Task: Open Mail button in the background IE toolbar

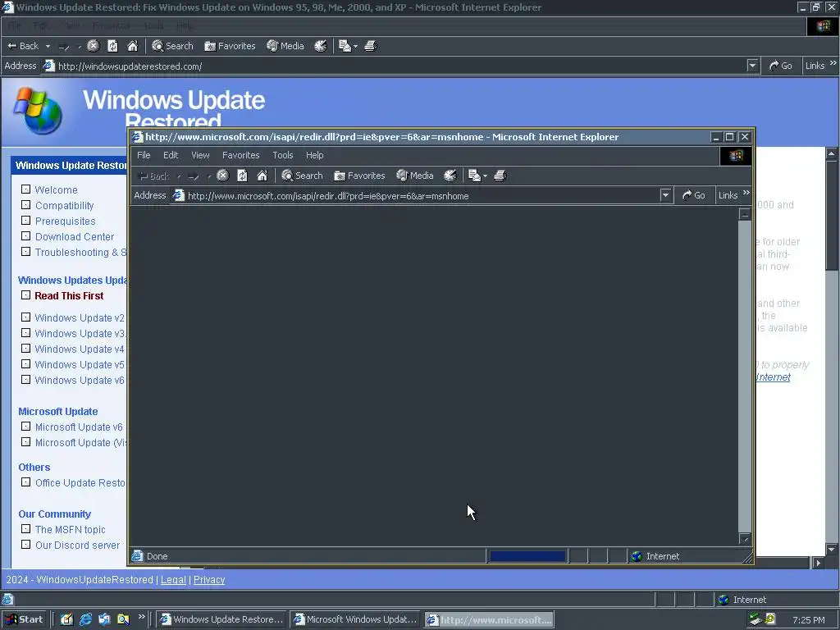Action: point(345,46)
